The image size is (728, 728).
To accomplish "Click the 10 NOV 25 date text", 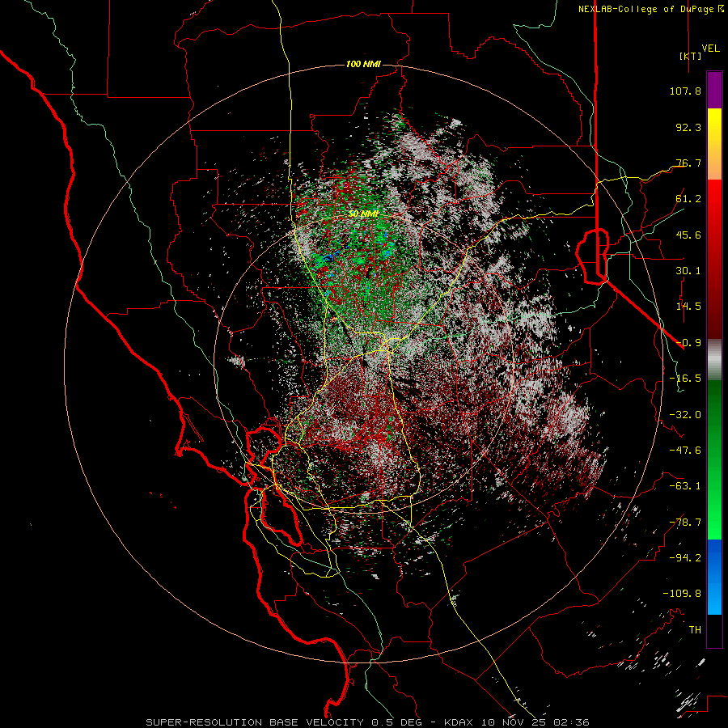I will point(515,722).
